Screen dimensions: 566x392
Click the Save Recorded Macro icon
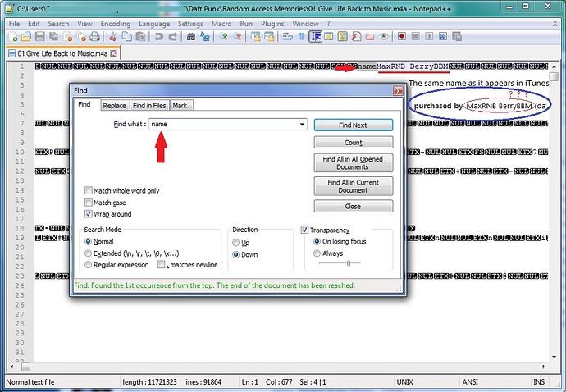click(x=457, y=36)
